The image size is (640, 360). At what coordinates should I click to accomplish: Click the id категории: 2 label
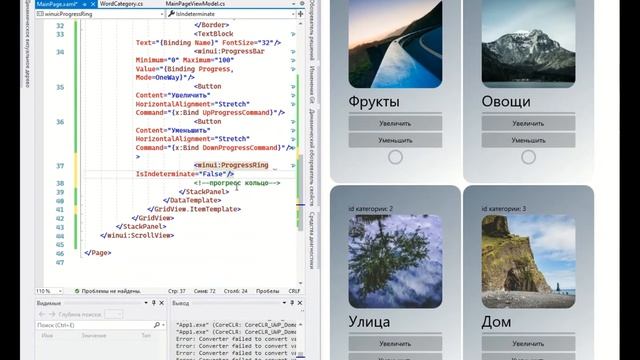click(371, 209)
